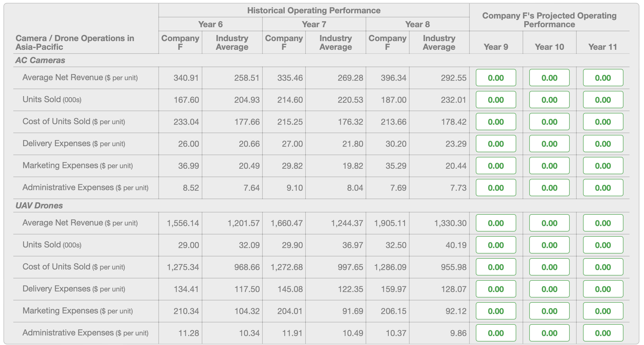The width and height of the screenshot is (644, 345).
Task: Focus UAV Drones Administrative Expenses Year 10 input
Action: tap(549, 333)
